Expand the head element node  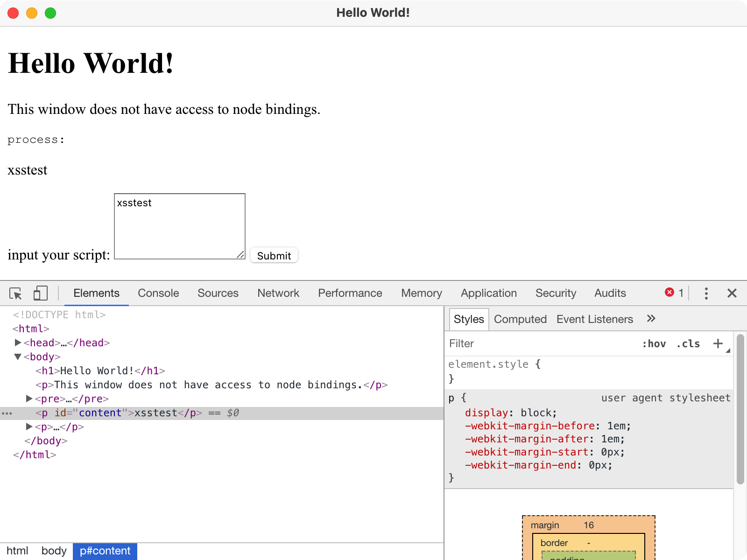[x=18, y=343]
